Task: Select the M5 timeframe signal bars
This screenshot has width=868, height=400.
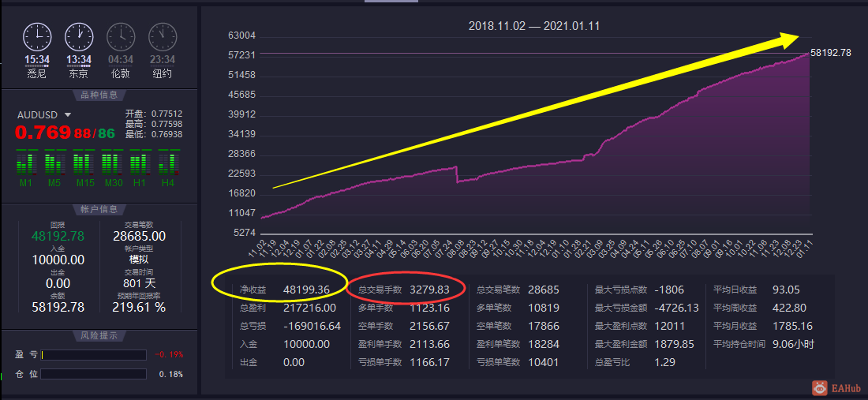Action: point(54,162)
